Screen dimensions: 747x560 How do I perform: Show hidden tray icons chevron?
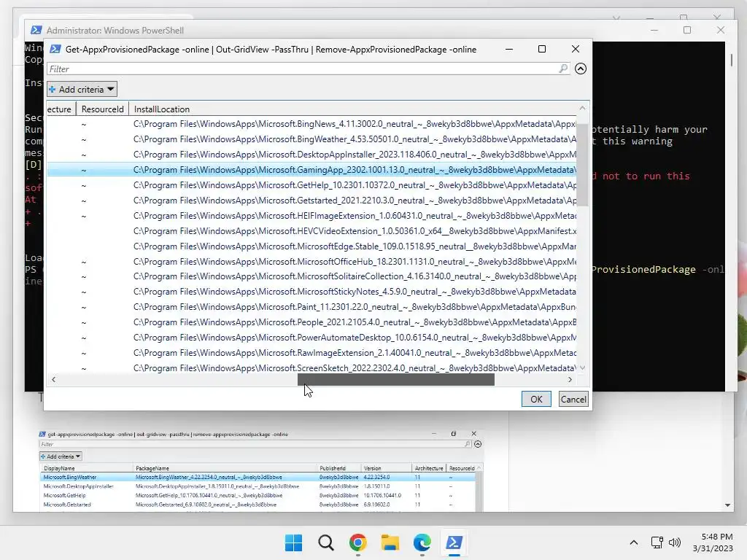(x=634, y=542)
